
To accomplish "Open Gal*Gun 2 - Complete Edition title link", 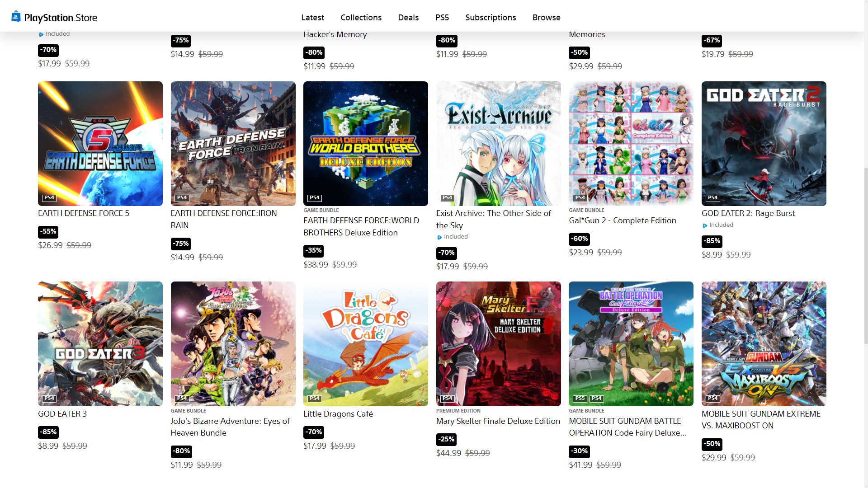I will pos(623,221).
